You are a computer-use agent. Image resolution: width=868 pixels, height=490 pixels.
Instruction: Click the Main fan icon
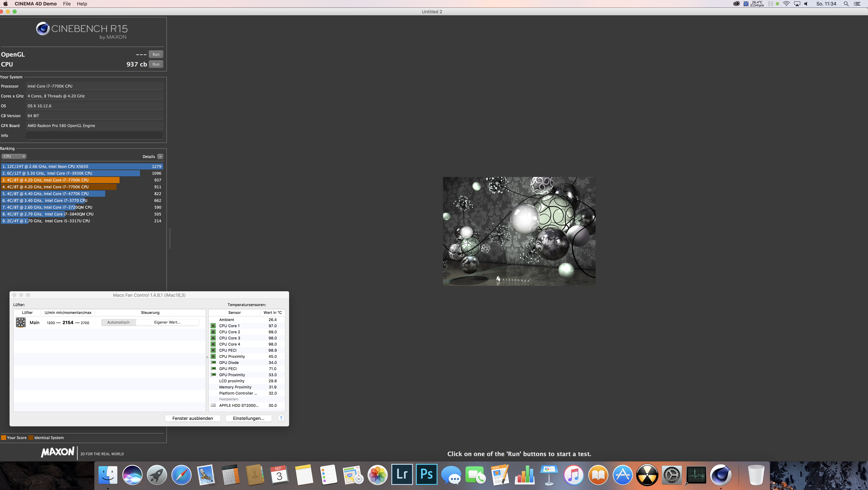tap(21, 322)
